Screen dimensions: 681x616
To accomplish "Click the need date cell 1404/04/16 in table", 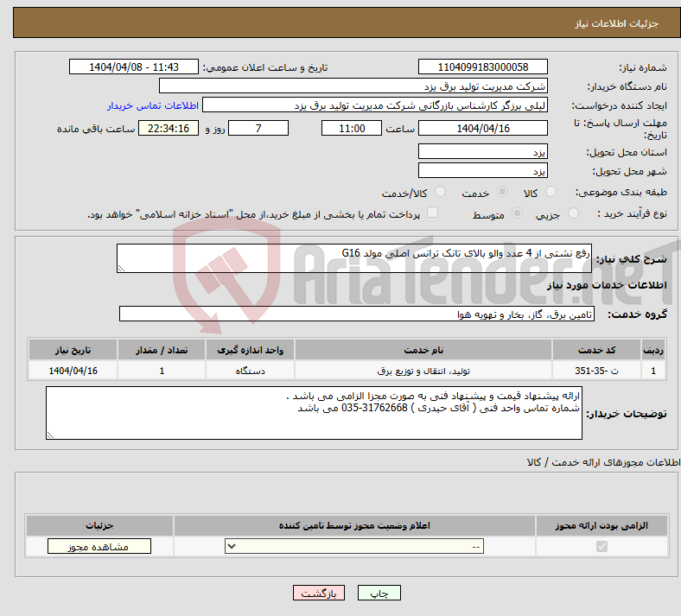I will point(73,371).
